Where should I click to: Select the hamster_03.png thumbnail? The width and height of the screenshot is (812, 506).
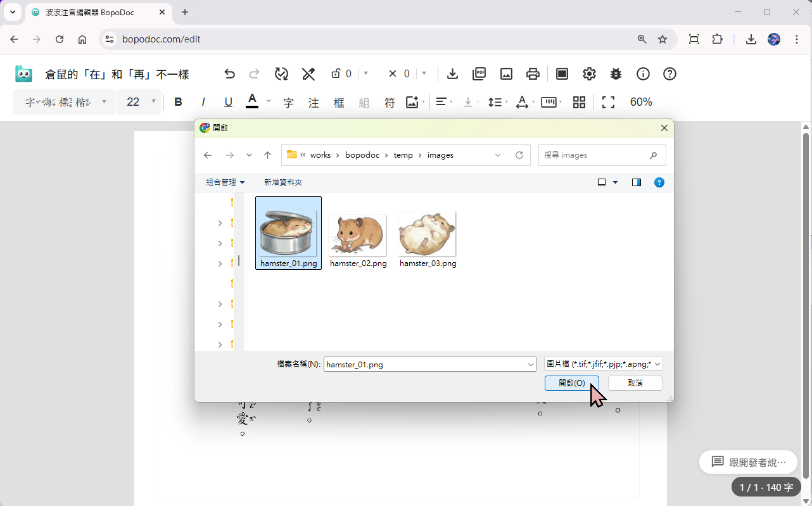click(x=428, y=234)
